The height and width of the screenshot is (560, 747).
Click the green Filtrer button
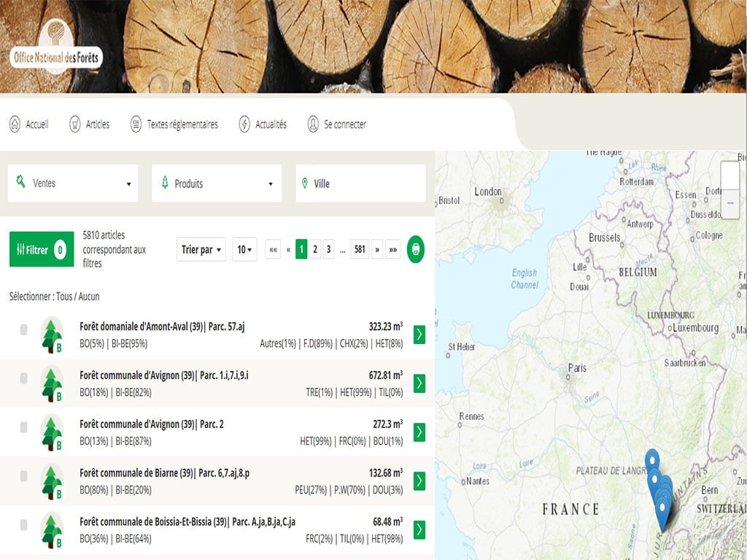42,249
